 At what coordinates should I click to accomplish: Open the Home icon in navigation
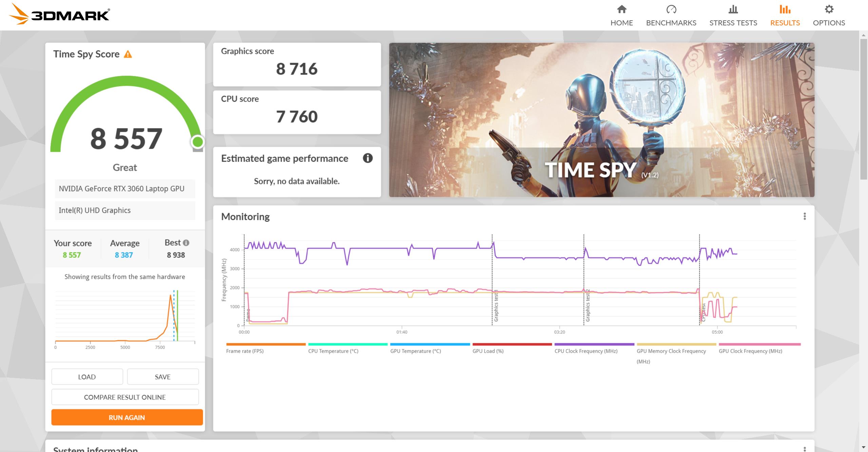[x=621, y=9]
